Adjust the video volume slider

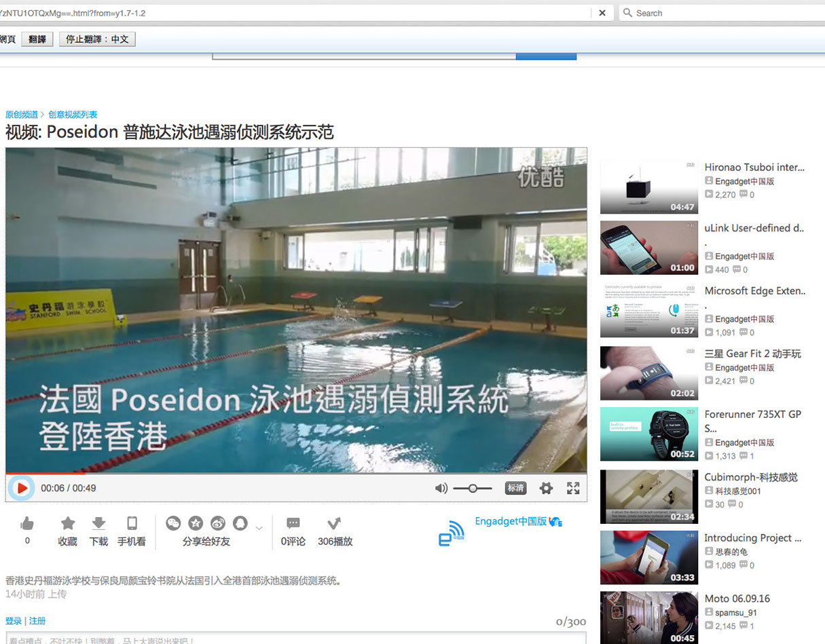(472, 488)
